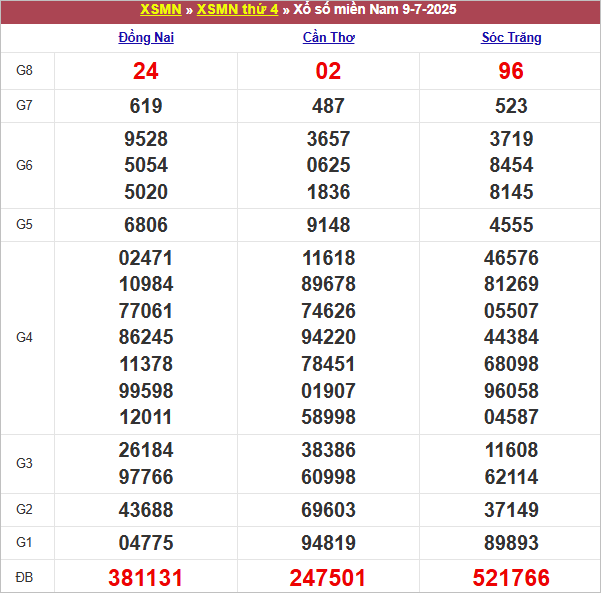
Task: Select G4 number 05507
Action: tap(511, 310)
